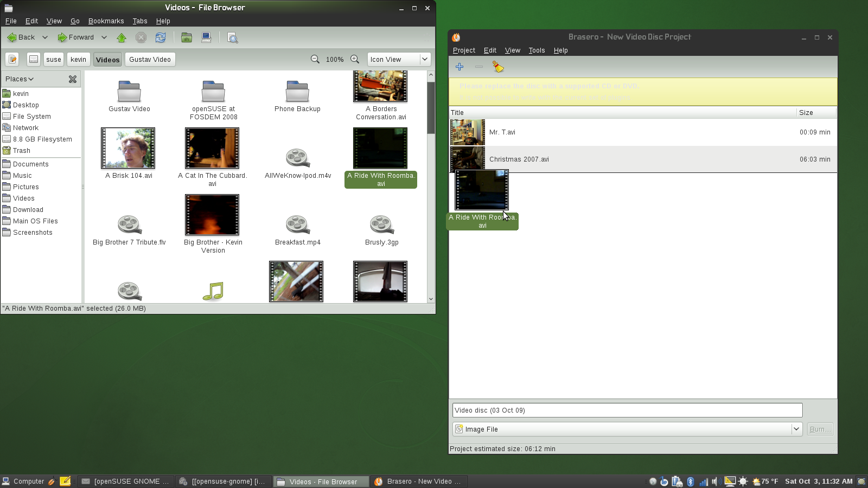This screenshot has height=488, width=868.
Task: Click the Gustav Video path button
Action: tap(150, 59)
